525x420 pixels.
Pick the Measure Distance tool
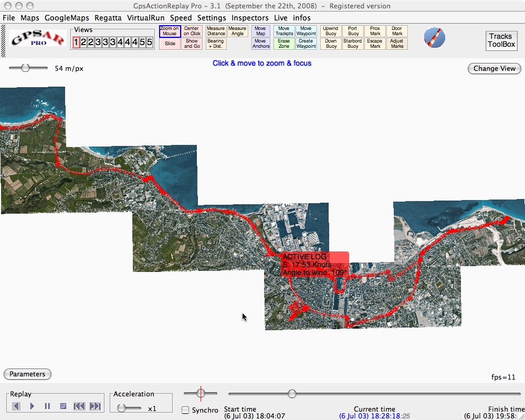coord(216,31)
